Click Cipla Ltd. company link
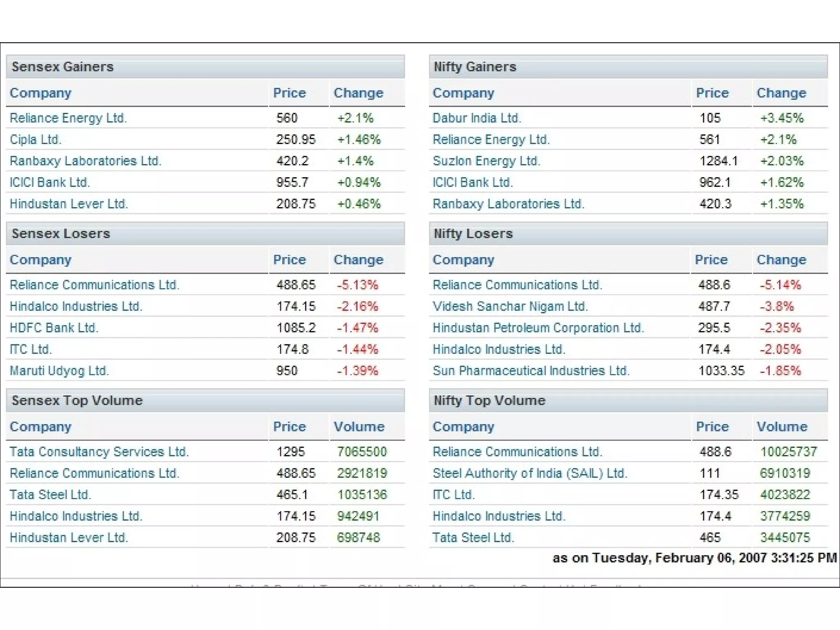Viewport: 840px width, 630px height. pyautogui.click(x=36, y=139)
